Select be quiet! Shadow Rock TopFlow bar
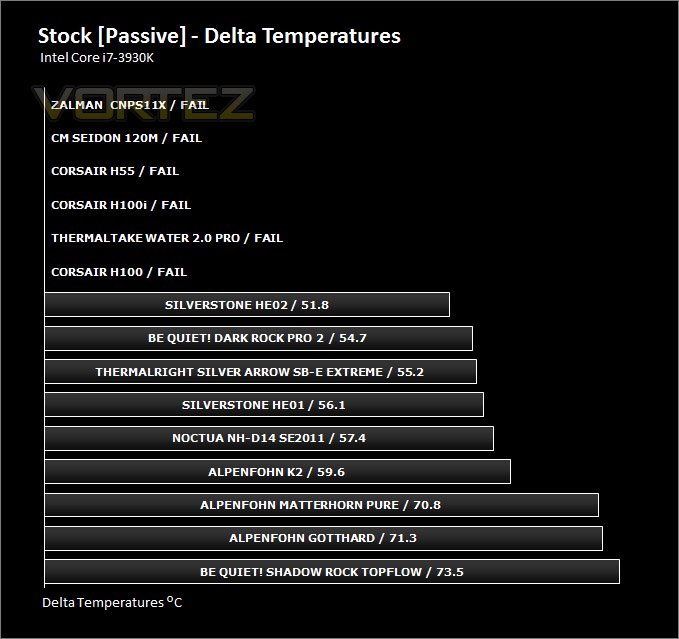The image size is (679, 639). (x=332, y=572)
